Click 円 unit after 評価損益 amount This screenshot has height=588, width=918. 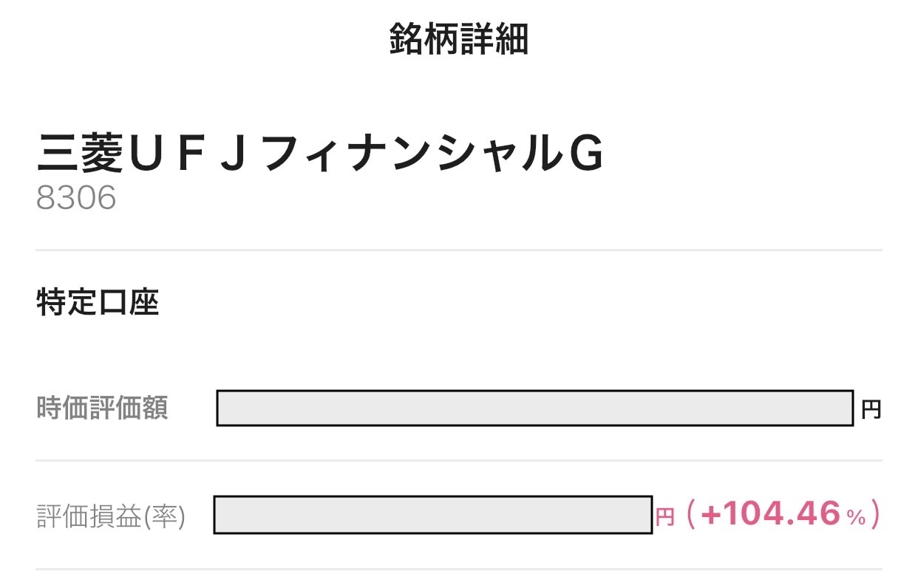point(665,517)
